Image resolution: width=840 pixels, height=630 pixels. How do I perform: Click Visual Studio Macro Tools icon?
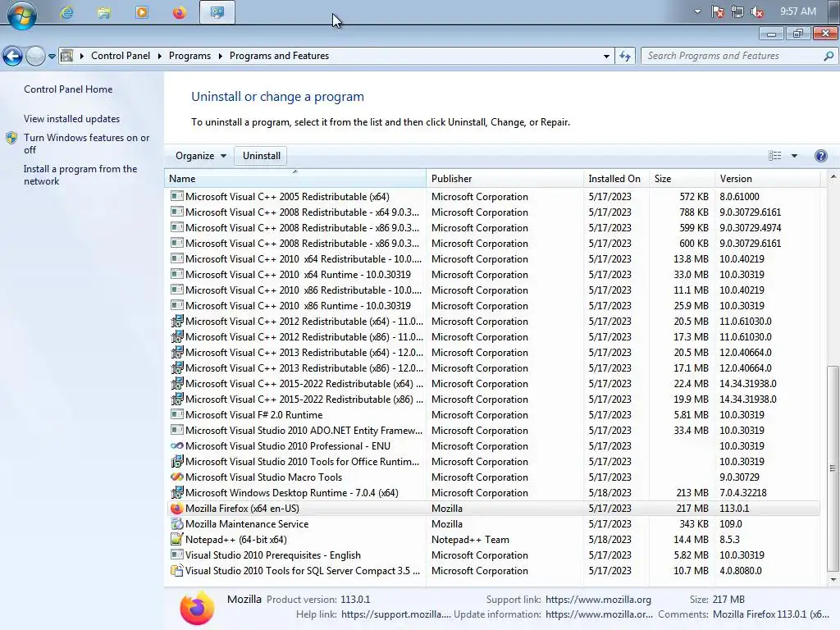tap(177, 477)
